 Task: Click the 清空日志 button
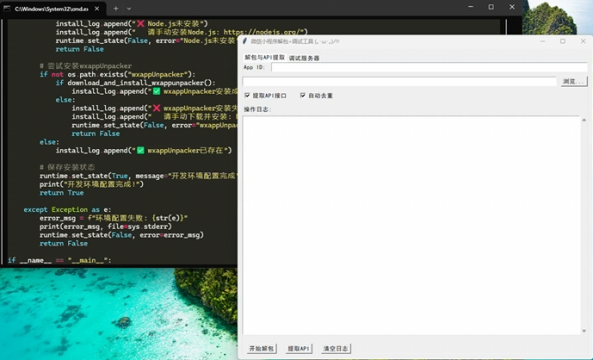point(335,348)
